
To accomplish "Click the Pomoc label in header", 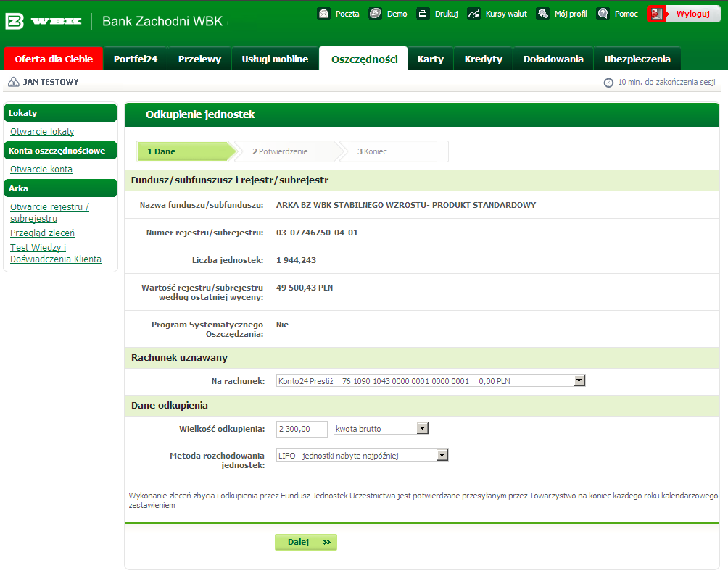I will click(626, 14).
